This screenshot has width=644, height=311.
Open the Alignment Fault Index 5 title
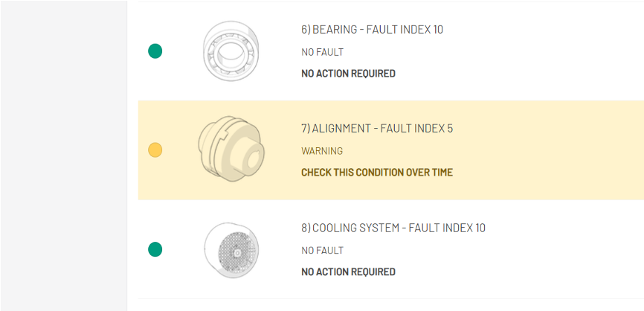pyautogui.click(x=376, y=129)
